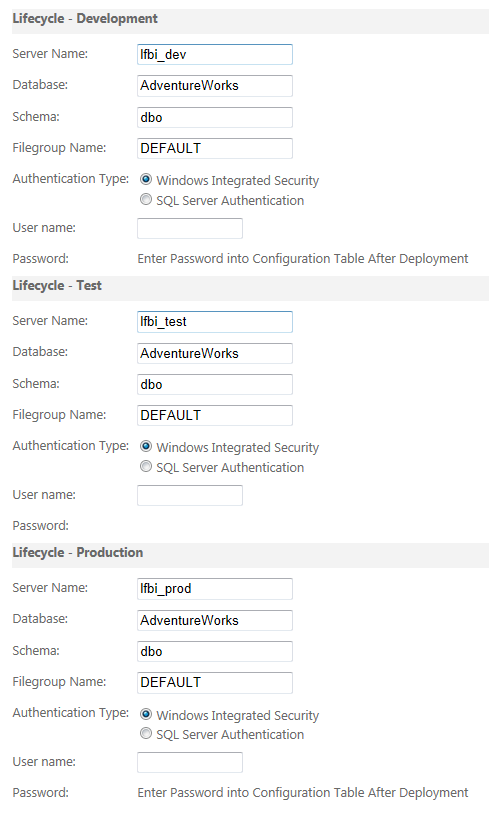
Task: Focus the Development Filegroup Name field
Action: tap(215, 148)
